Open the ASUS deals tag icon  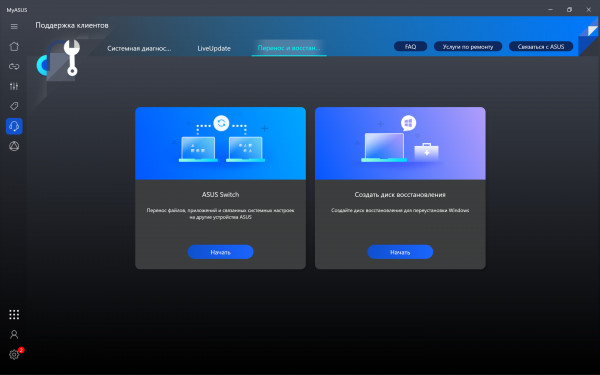[x=14, y=106]
